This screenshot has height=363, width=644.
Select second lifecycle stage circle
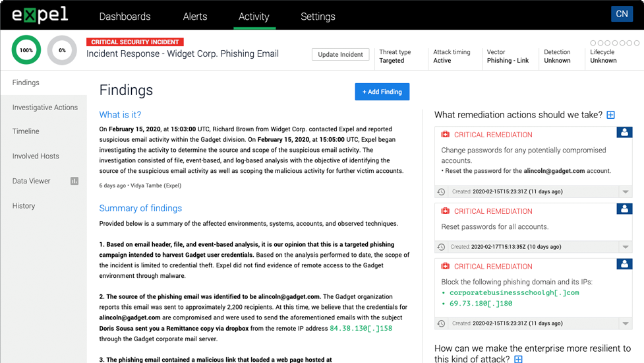point(600,43)
